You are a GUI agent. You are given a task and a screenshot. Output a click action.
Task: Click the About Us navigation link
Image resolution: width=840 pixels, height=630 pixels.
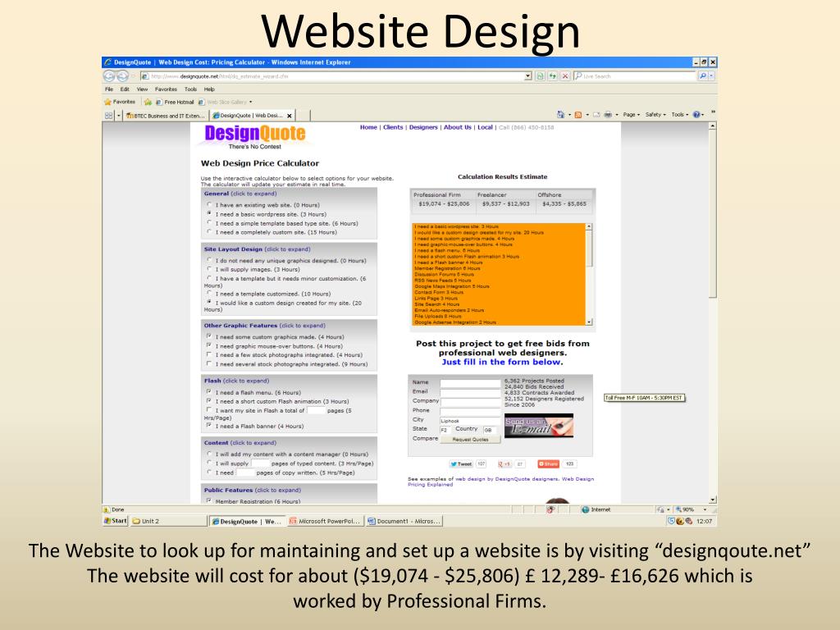pyautogui.click(x=458, y=127)
